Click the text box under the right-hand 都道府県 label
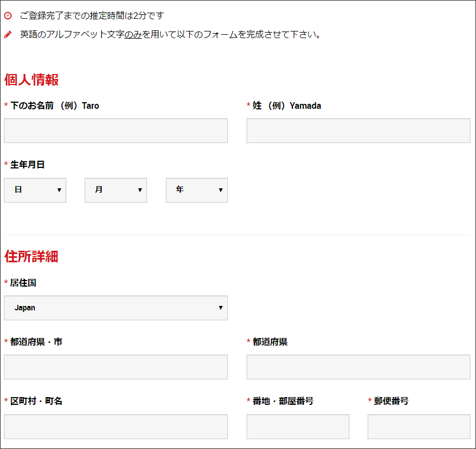Image resolution: width=476 pixels, height=449 pixels. pyautogui.click(x=358, y=367)
